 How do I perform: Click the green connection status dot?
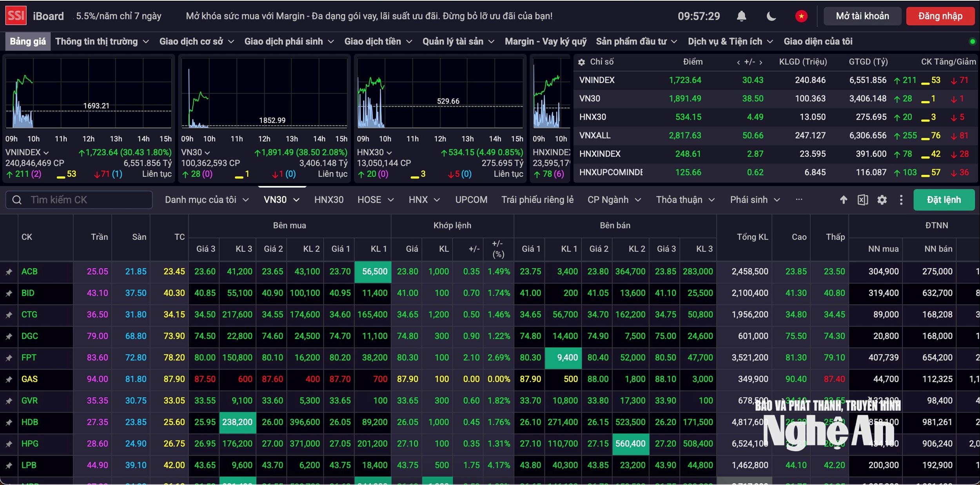[x=972, y=42]
